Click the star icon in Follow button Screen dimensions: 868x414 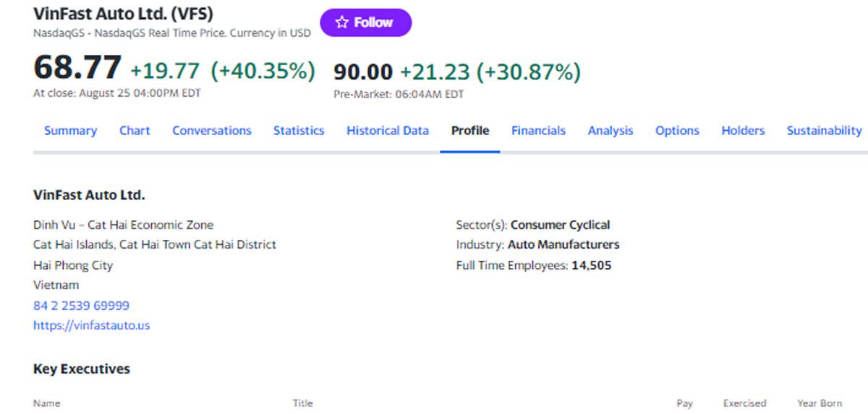click(342, 23)
